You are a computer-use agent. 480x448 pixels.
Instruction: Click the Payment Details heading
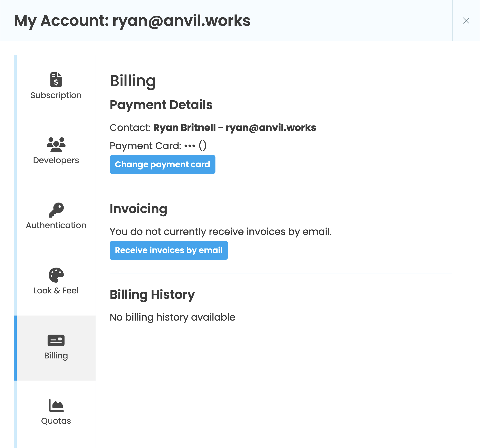(161, 105)
